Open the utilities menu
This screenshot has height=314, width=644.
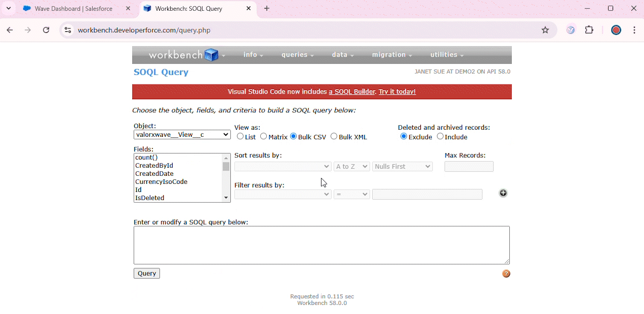tap(447, 55)
